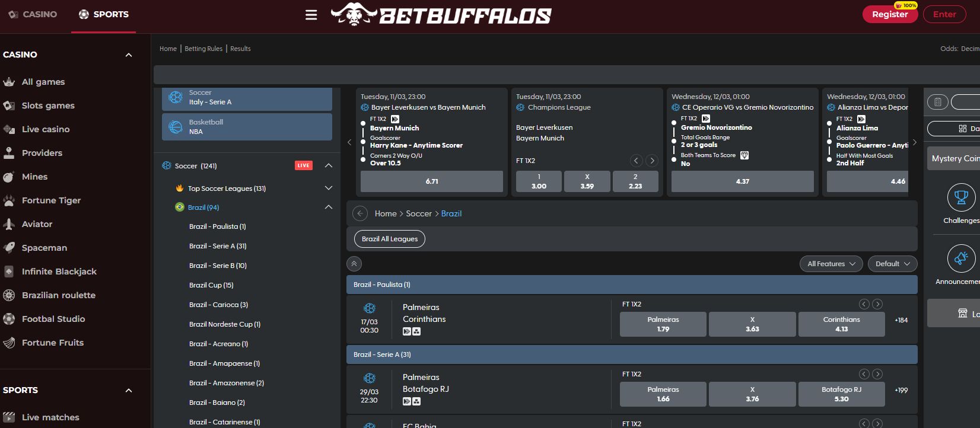Open the Announcements megaphone icon
The width and height of the screenshot is (980, 428).
coord(961,258)
